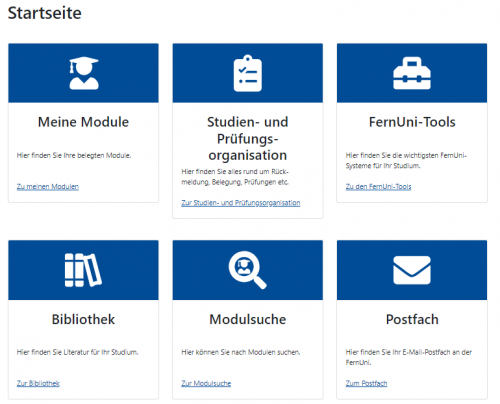
Task: Select the 'Postfach' card heading
Action: click(x=412, y=319)
